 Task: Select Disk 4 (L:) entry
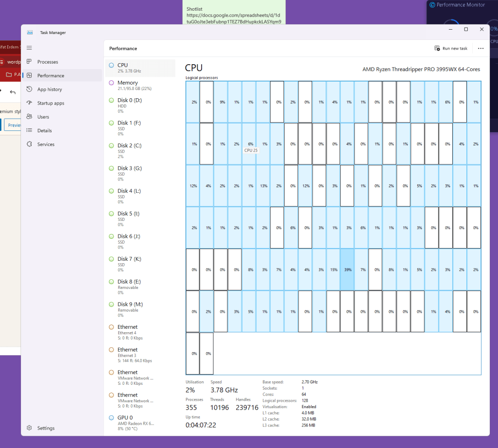click(x=140, y=196)
